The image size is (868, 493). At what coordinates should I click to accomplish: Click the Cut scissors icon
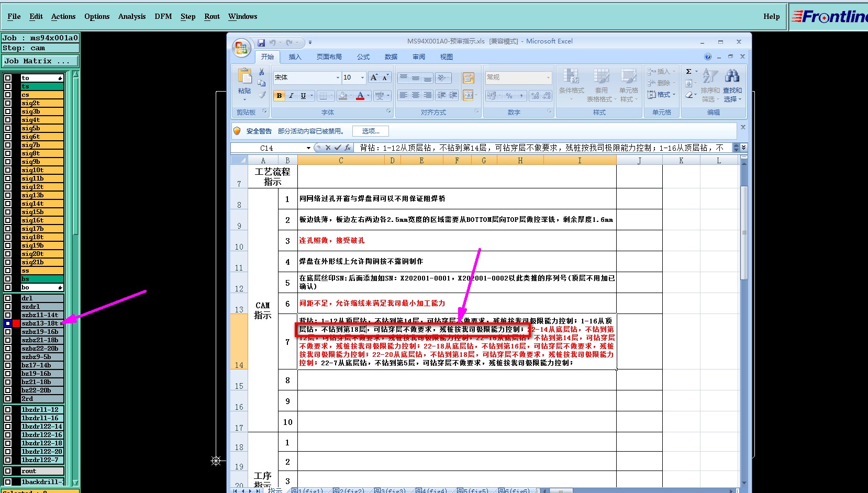(262, 72)
